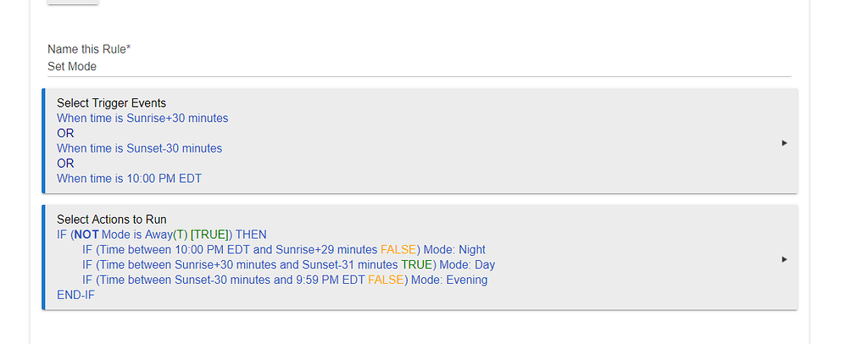868x344 pixels.
Task: Expand the Select Actions to Run arrow
Action: point(784,259)
